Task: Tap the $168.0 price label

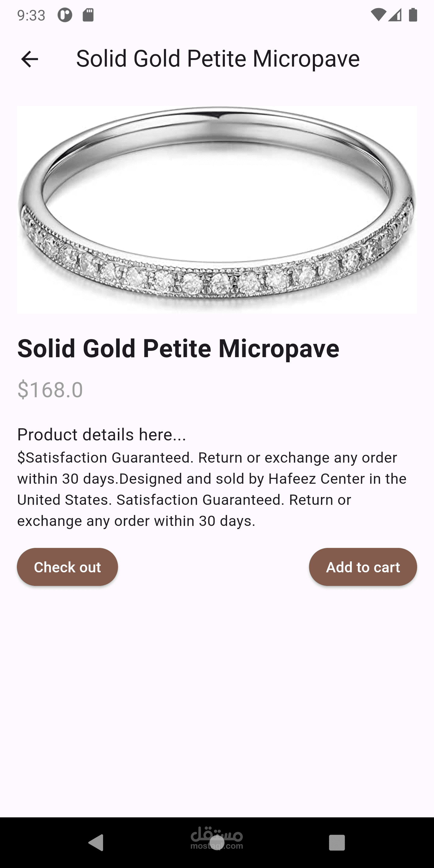Action: (50, 390)
